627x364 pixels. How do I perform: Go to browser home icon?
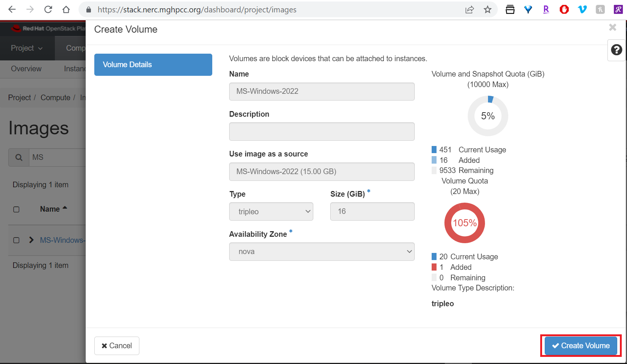[x=66, y=10]
